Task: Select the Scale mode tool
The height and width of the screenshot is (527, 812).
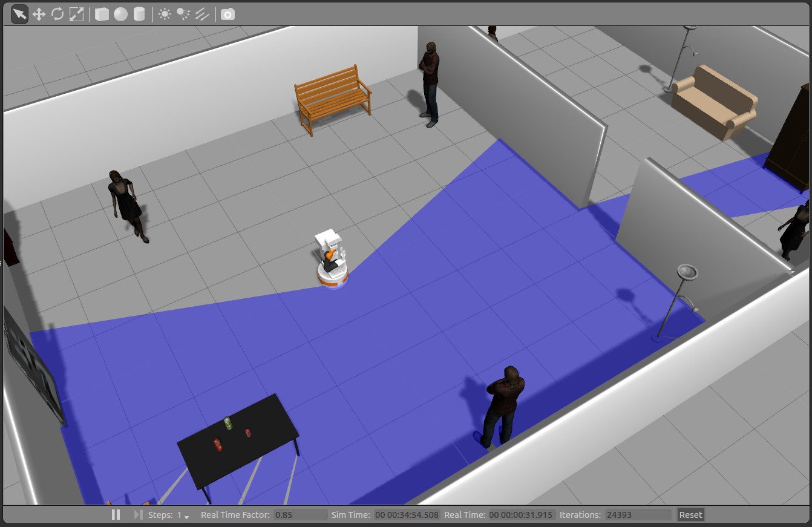Action: click(x=76, y=14)
